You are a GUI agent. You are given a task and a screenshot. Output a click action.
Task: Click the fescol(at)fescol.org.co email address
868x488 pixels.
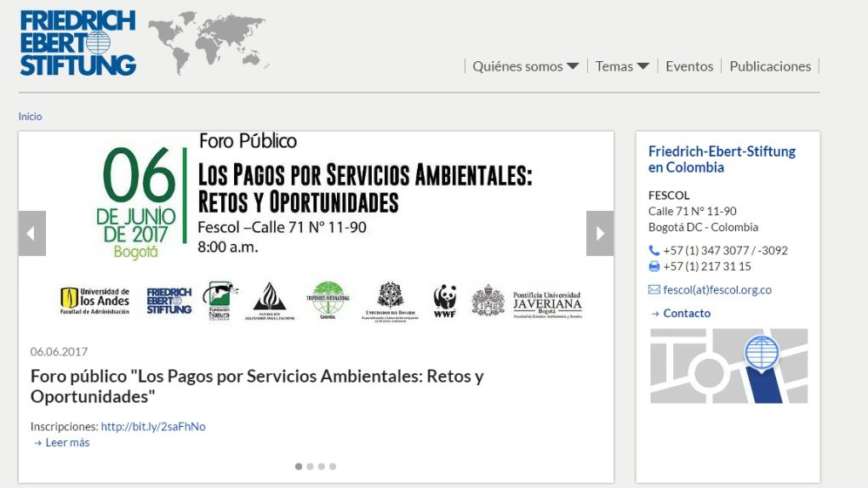pyautogui.click(x=717, y=290)
